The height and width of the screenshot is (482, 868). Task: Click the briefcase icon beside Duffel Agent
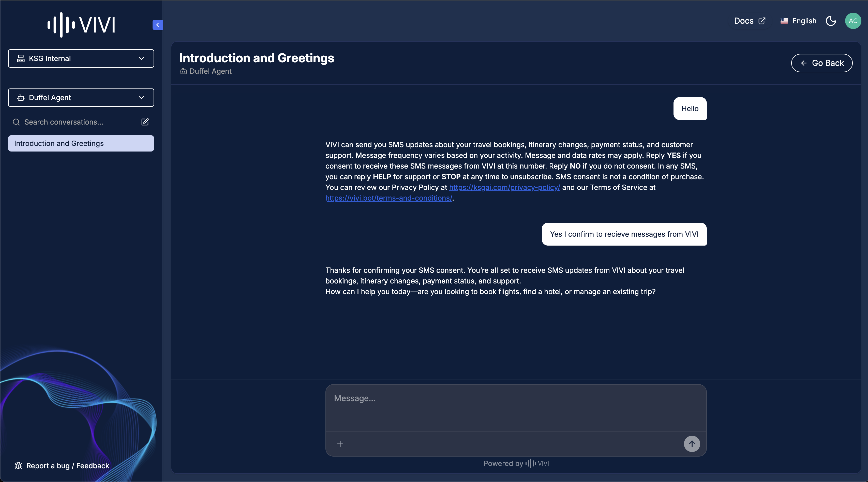coord(21,98)
